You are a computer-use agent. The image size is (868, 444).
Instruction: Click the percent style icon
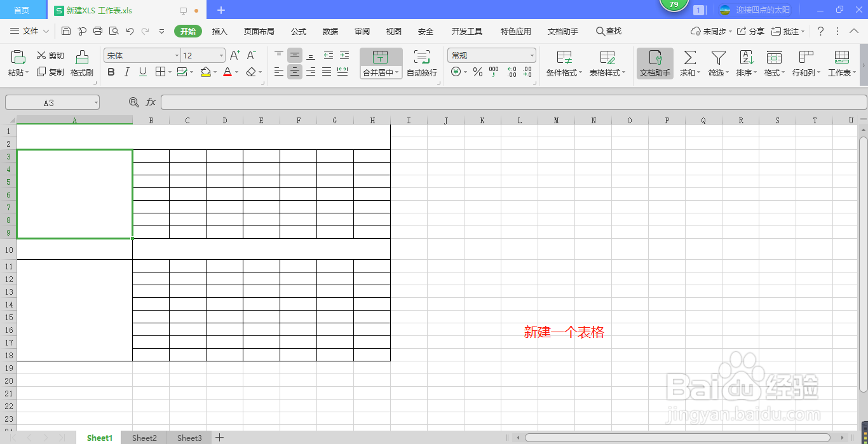(478, 72)
